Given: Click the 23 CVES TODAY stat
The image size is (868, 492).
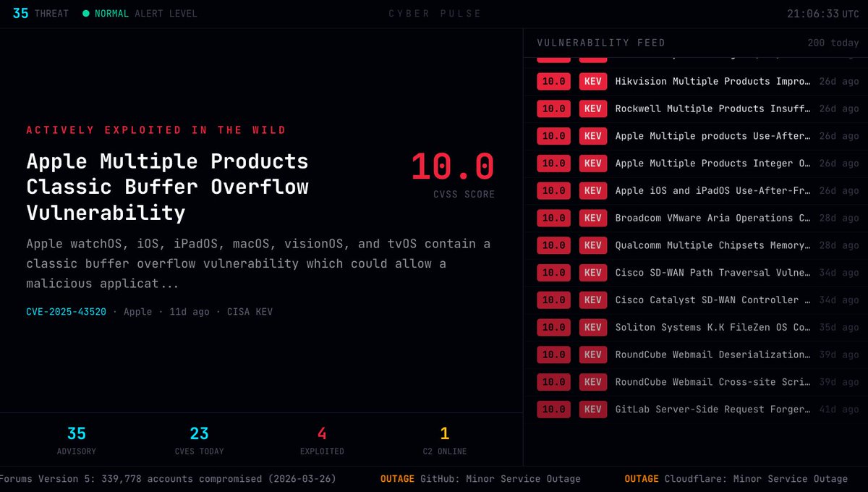Looking at the screenshot, I should pos(199,441).
